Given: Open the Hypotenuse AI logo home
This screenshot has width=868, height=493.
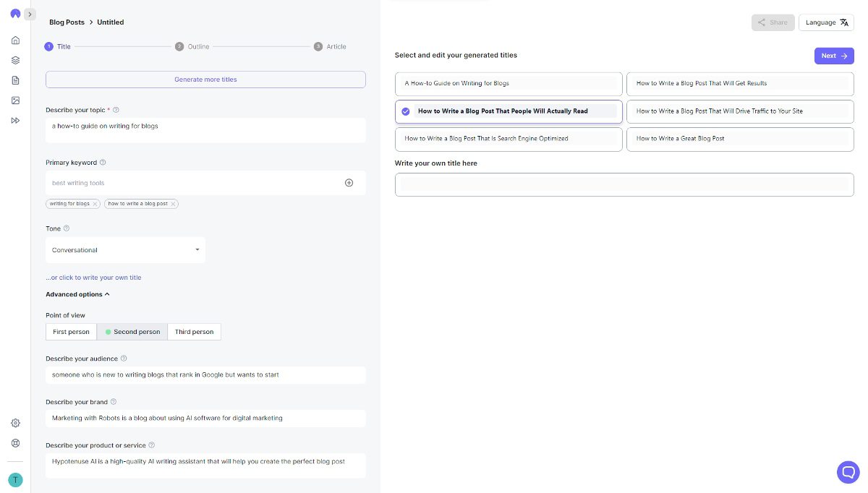Looking at the screenshot, I should coord(15,14).
